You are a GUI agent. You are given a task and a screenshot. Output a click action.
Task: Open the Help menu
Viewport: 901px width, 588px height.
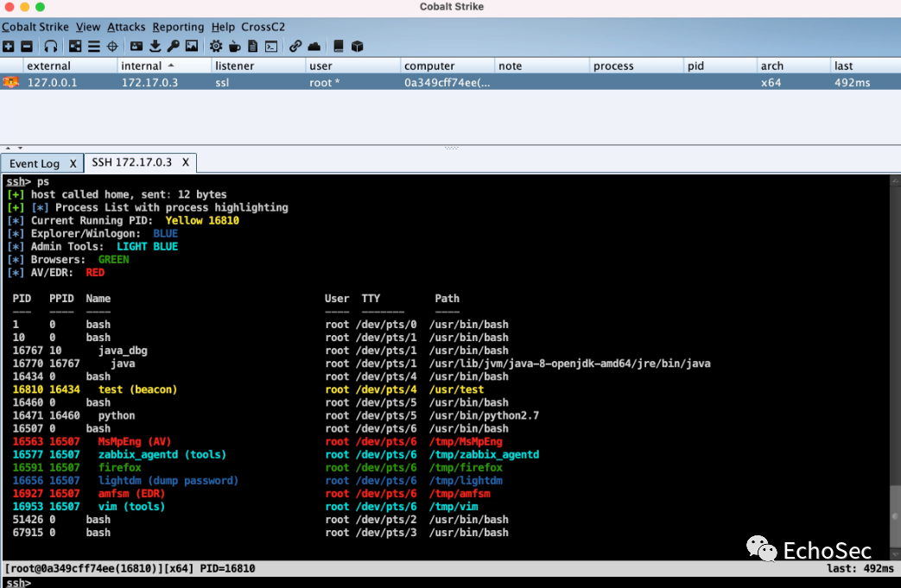click(x=223, y=27)
